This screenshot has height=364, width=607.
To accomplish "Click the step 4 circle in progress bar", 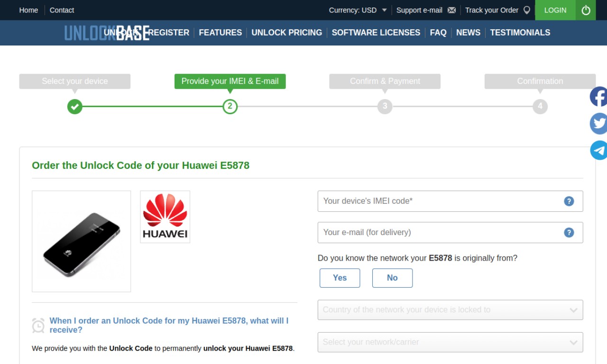I will click(540, 106).
